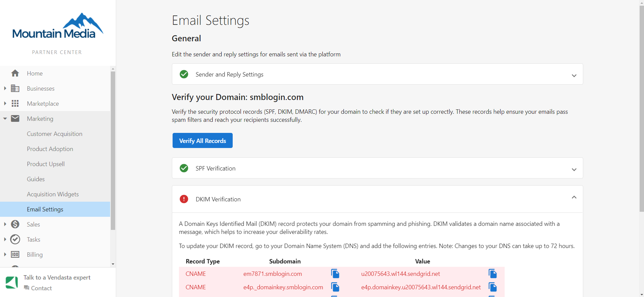Open Guides under Marketing
644x297 pixels.
(55, 179)
